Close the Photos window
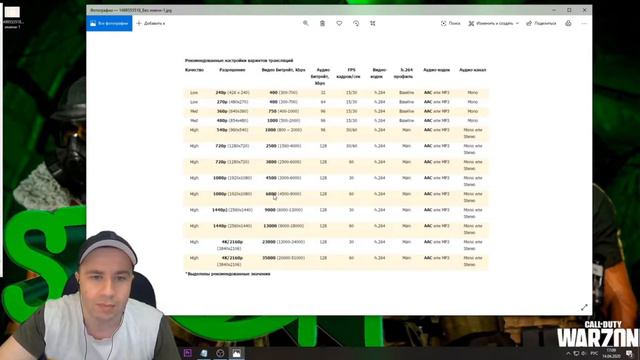The image size is (640, 360). (x=584, y=10)
